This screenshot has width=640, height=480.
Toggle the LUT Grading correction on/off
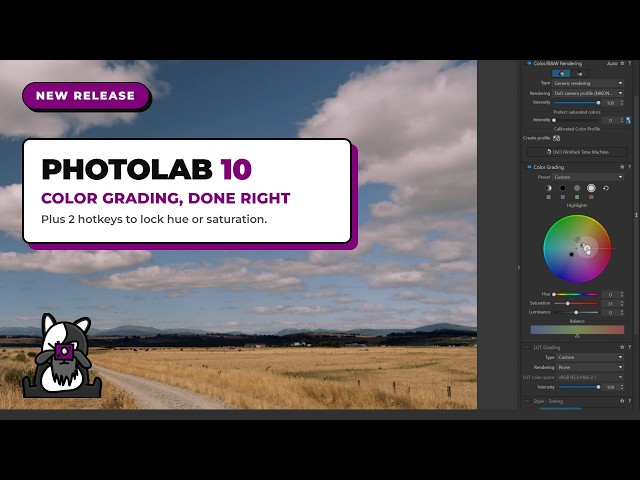[528, 347]
